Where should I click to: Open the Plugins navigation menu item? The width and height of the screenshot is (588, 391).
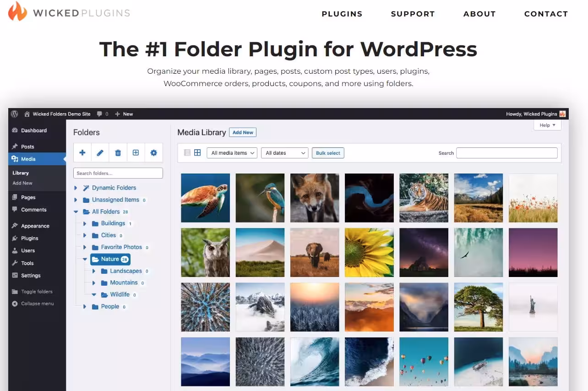click(342, 14)
